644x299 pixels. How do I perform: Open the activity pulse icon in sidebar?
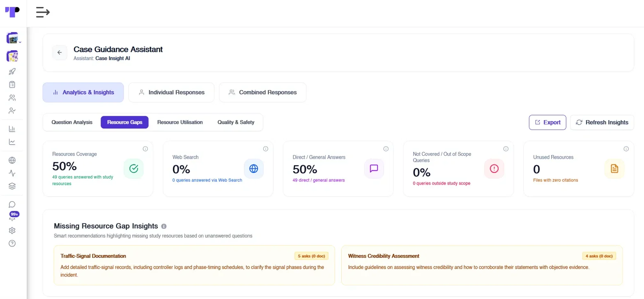tap(12, 174)
